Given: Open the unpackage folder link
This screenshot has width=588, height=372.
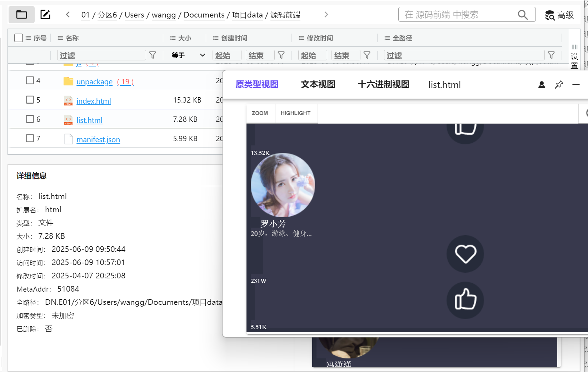Looking at the screenshot, I should click(94, 82).
